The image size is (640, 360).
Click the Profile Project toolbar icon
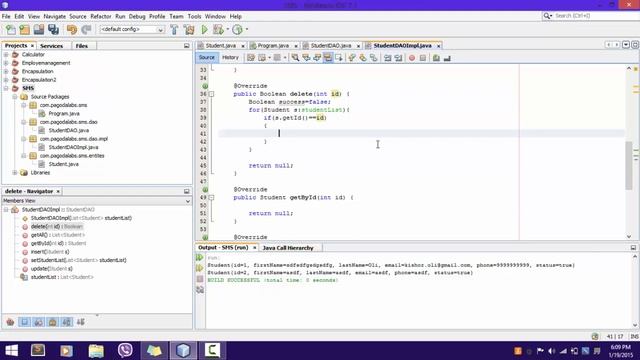pyautogui.click(x=237, y=29)
